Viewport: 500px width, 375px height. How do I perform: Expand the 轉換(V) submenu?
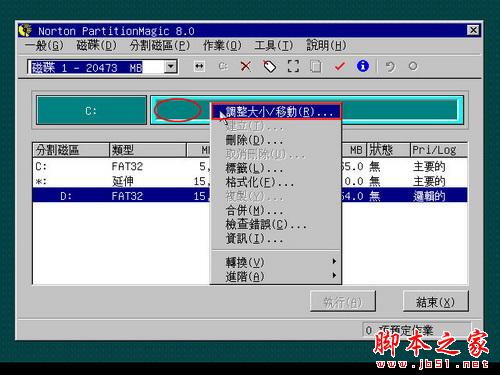(276, 262)
